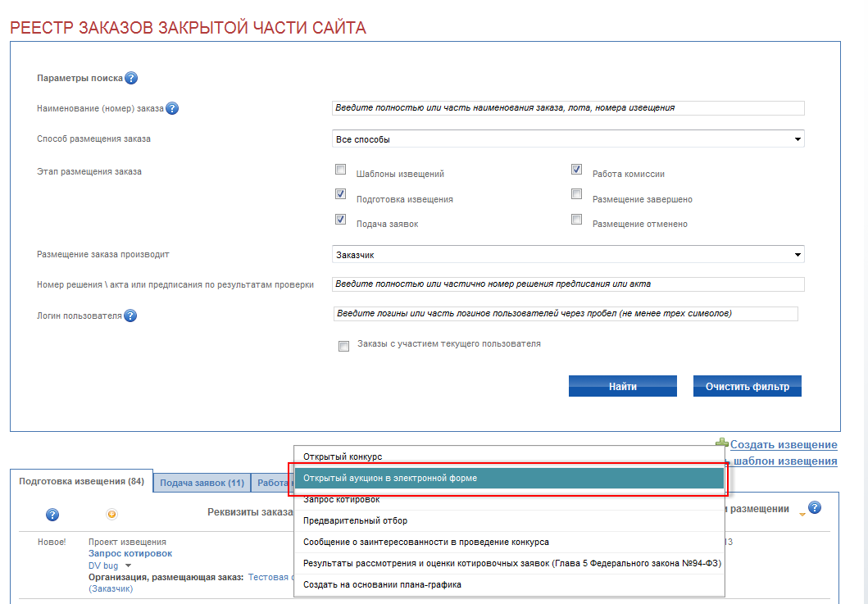Open Запрос котировок link in first row
868x604 pixels.
point(130,554)
